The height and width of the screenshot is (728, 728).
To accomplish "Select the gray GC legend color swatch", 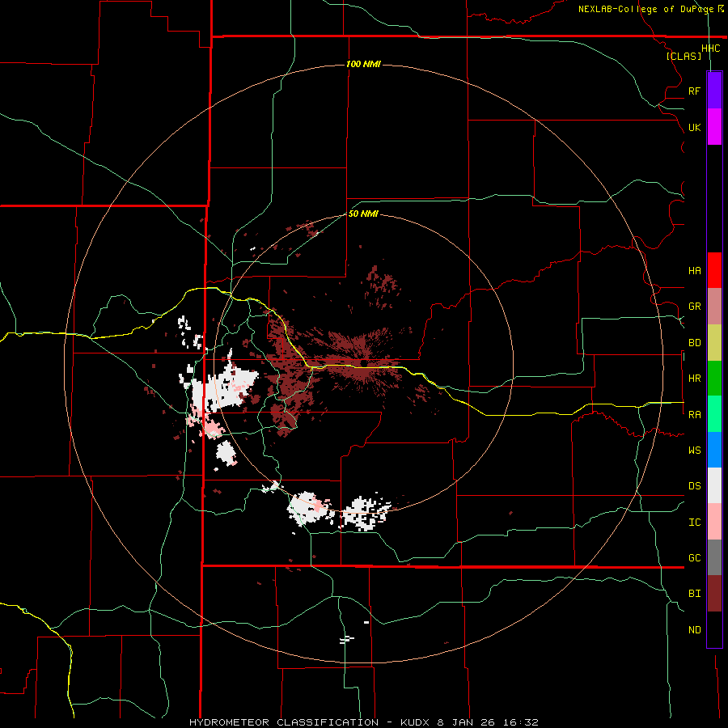I will (x=714, y=557).
